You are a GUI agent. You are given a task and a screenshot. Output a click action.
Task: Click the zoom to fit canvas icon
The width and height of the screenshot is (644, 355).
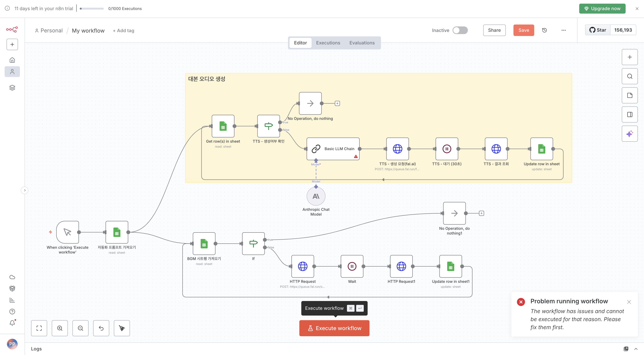pyautogui.click(x=39, y=328)
